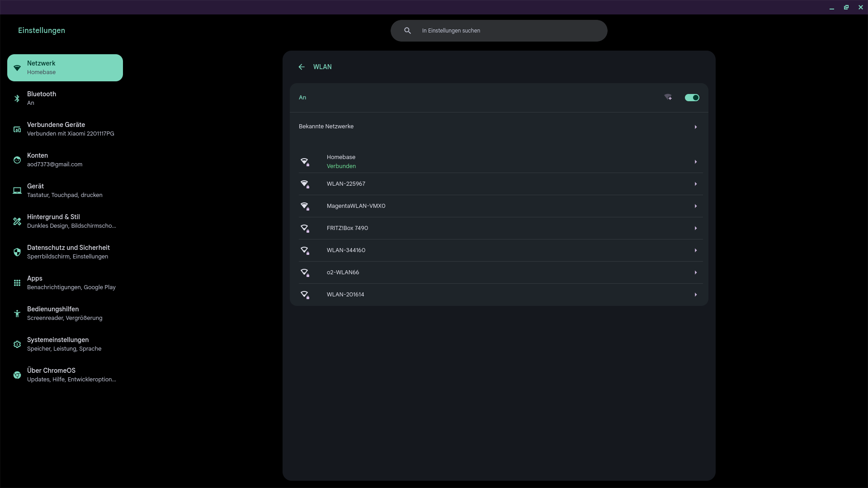Click the search magnifier icon
The height and width of the screenshot is (488, 868).
click(x=407, y=31)
